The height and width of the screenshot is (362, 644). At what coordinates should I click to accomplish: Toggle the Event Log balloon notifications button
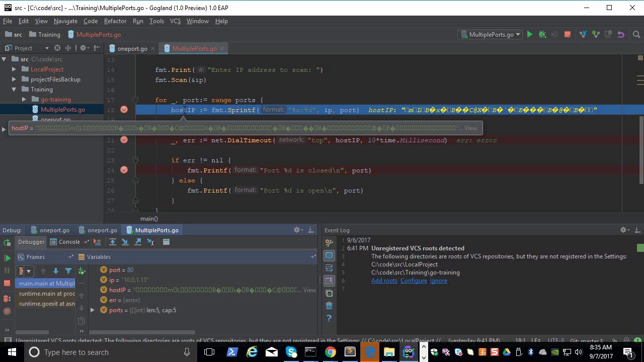(329, 255)
